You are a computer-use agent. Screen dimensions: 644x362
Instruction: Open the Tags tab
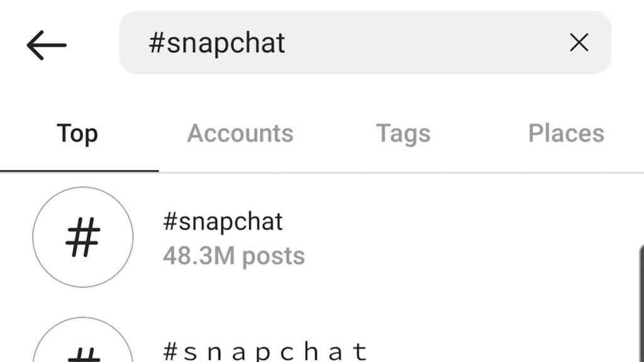[403, 133]
